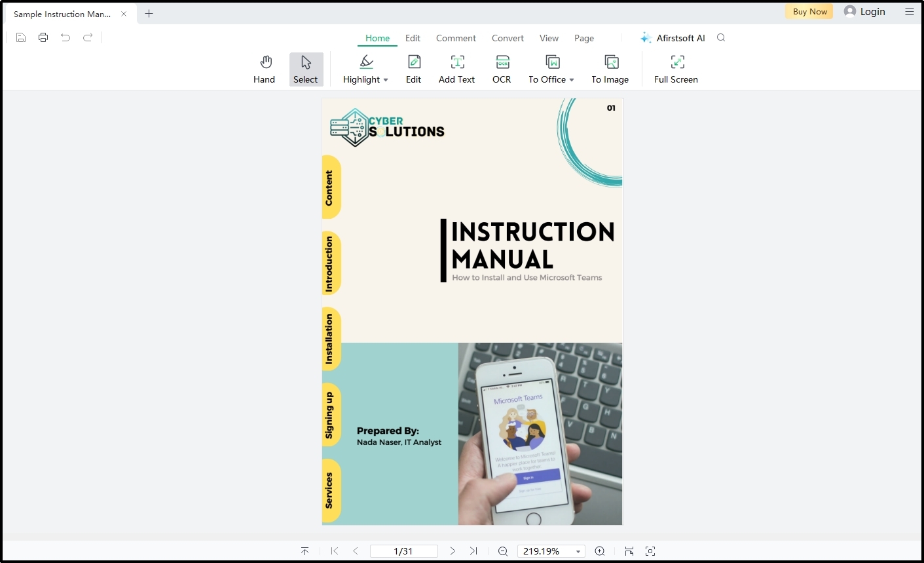
Task: Expand the To Office dropdown arrow
Action: 572,80
